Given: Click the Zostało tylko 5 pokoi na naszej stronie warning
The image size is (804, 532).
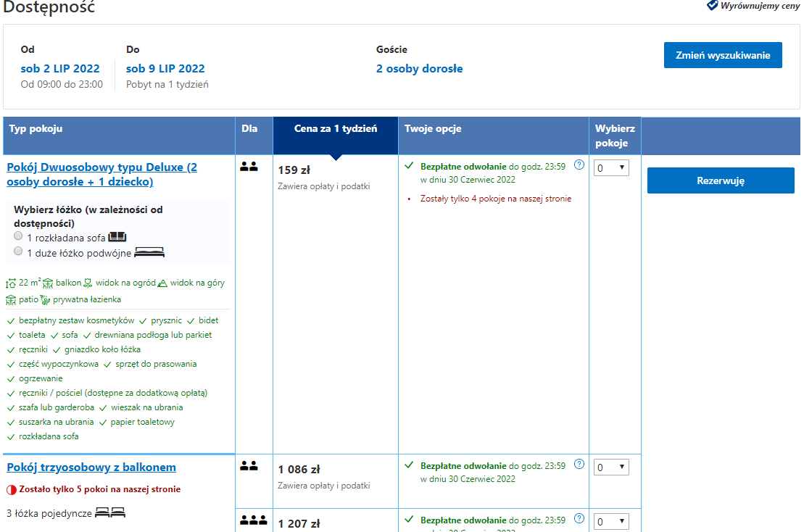Looking at the screenshot, I should (99, 489).
